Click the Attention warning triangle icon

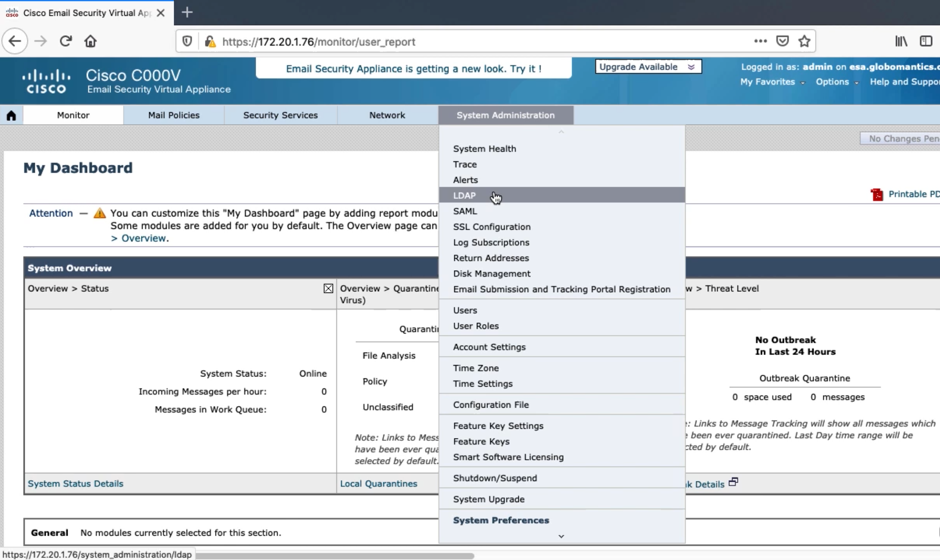click(99, 213)
